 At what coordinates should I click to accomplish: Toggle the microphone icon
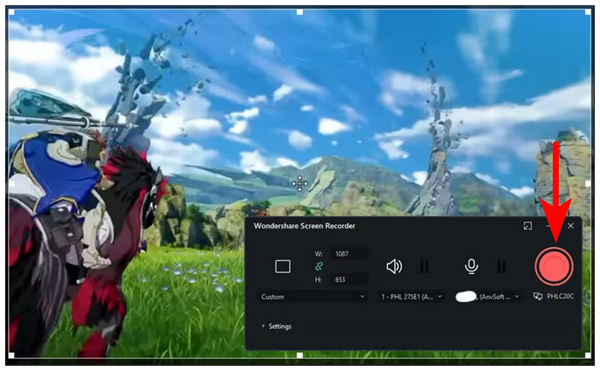(x=471, y=266)
